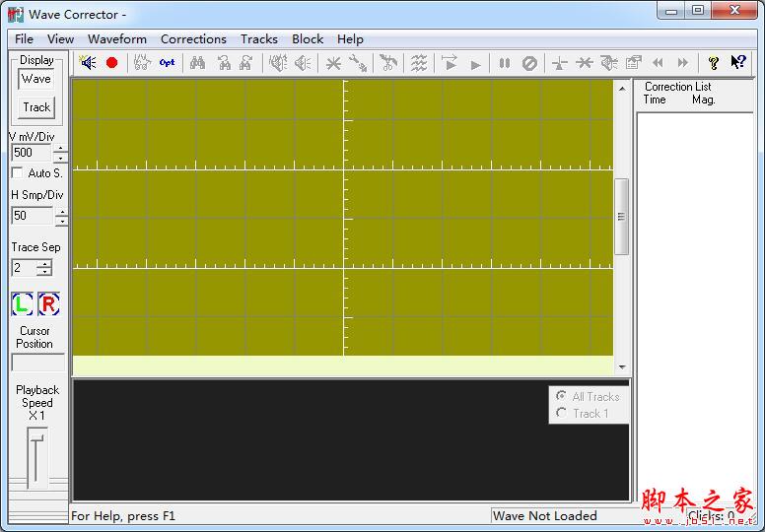765x532 pixels.
Task: Increase Trace Sep with up spinner arrow
Action: (44, 263)
